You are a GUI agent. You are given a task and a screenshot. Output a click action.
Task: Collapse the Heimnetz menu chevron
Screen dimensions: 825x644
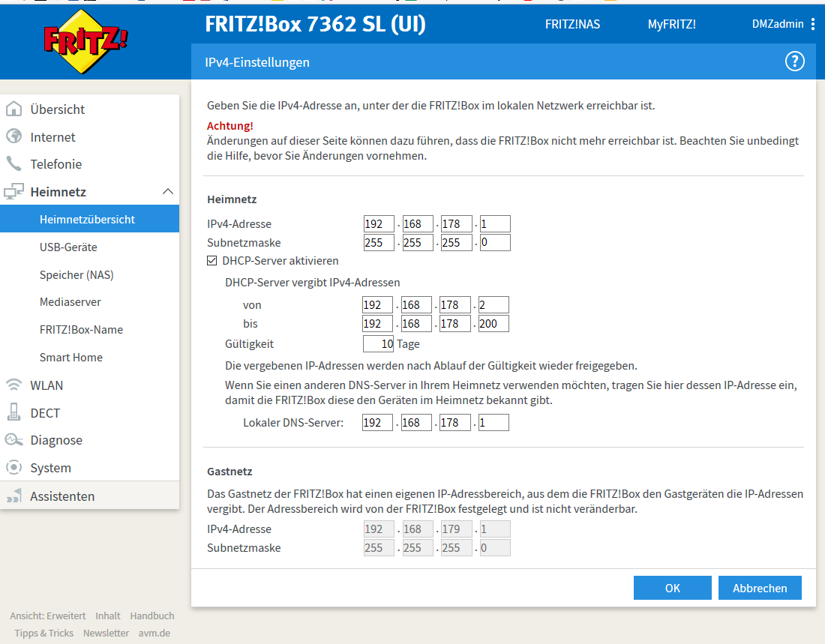168,191
